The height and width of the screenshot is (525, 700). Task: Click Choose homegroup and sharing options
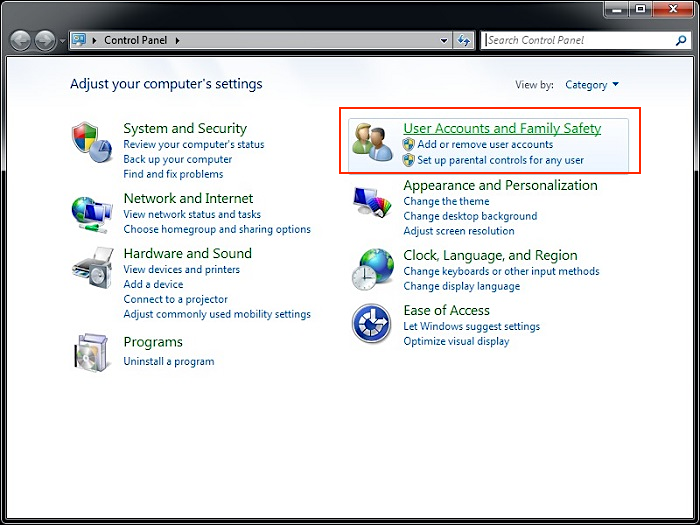(217, 229)
